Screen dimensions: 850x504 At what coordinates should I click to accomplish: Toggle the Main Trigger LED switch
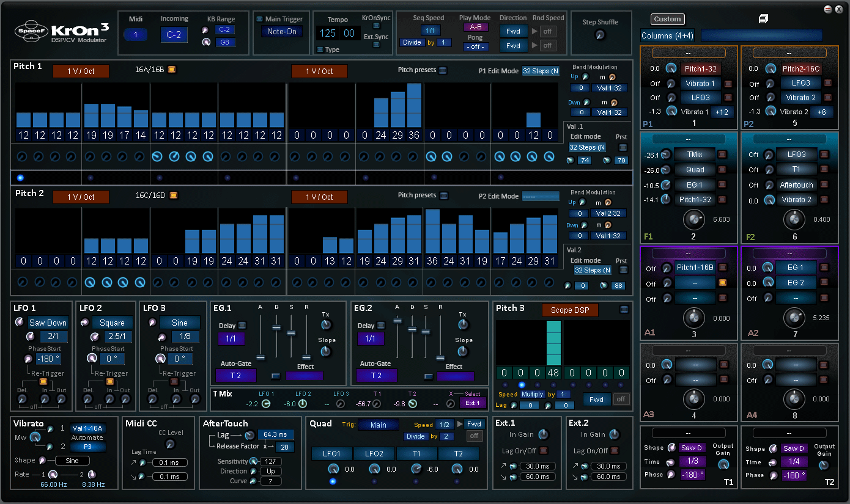pos(260,19)
